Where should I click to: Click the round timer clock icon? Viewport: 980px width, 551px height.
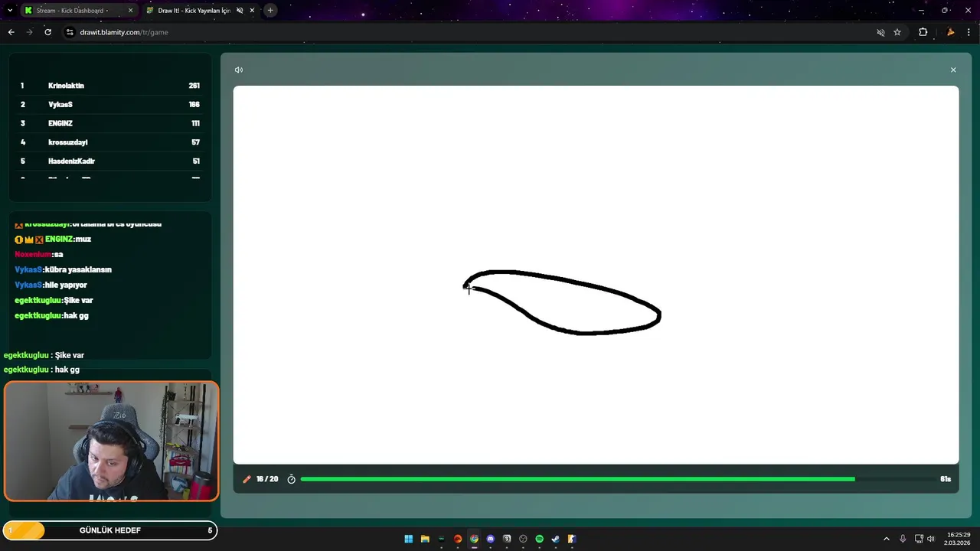pos(291,479)
